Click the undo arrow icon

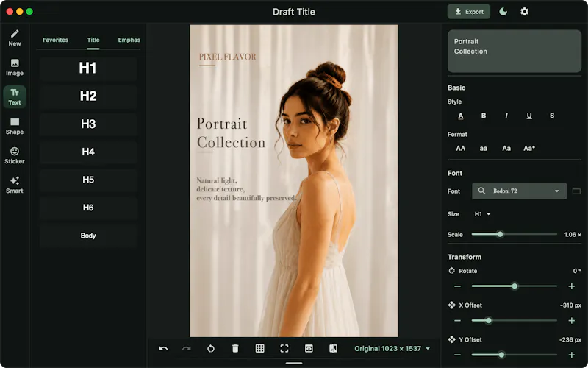[x=163, y=348]
